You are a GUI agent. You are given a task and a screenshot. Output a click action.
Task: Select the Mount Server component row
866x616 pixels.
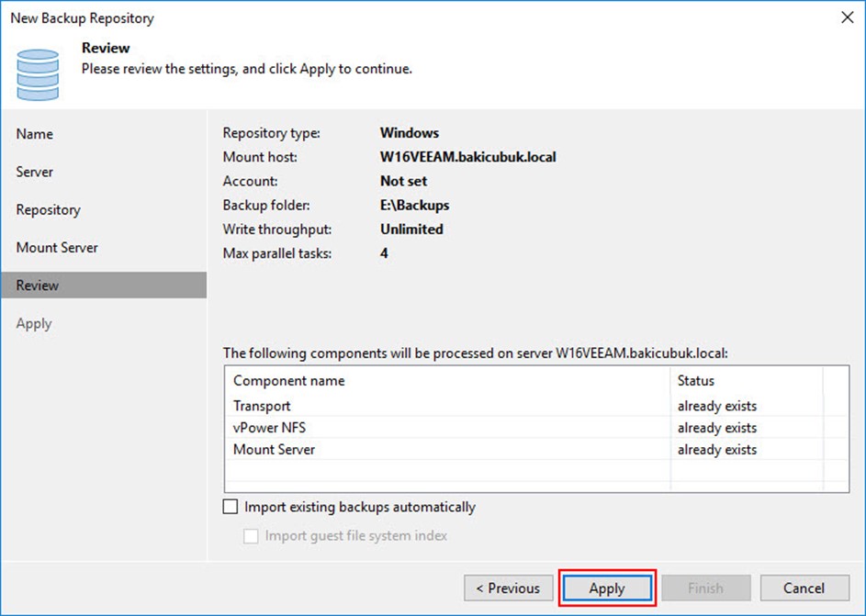click(x=274, y=450)
